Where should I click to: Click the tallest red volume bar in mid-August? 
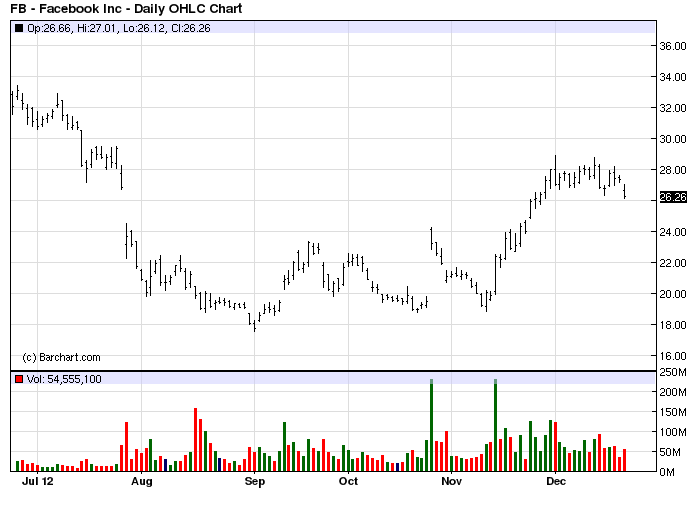pos(196,440)
